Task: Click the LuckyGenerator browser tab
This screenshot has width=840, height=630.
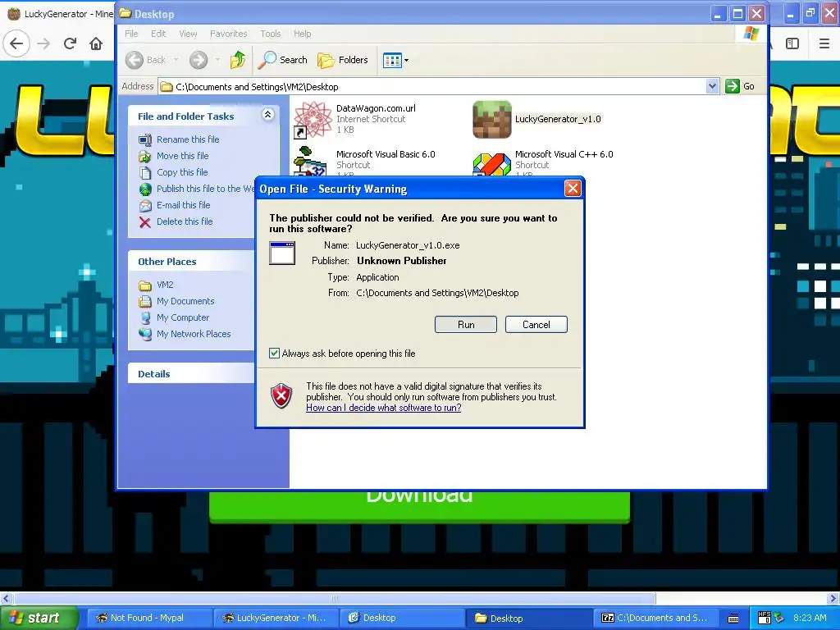Action: click(x=58, y=14)
